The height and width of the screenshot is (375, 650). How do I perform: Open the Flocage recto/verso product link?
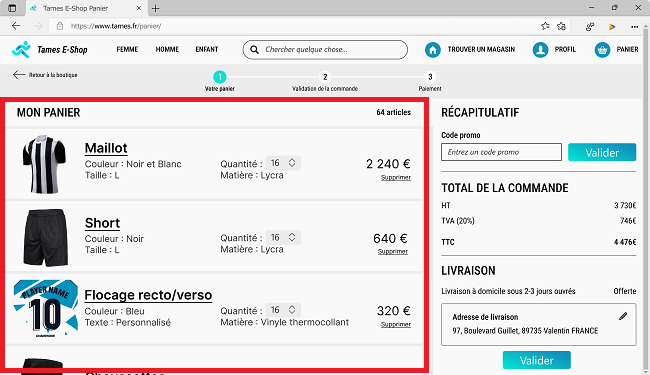click(148, 295)
